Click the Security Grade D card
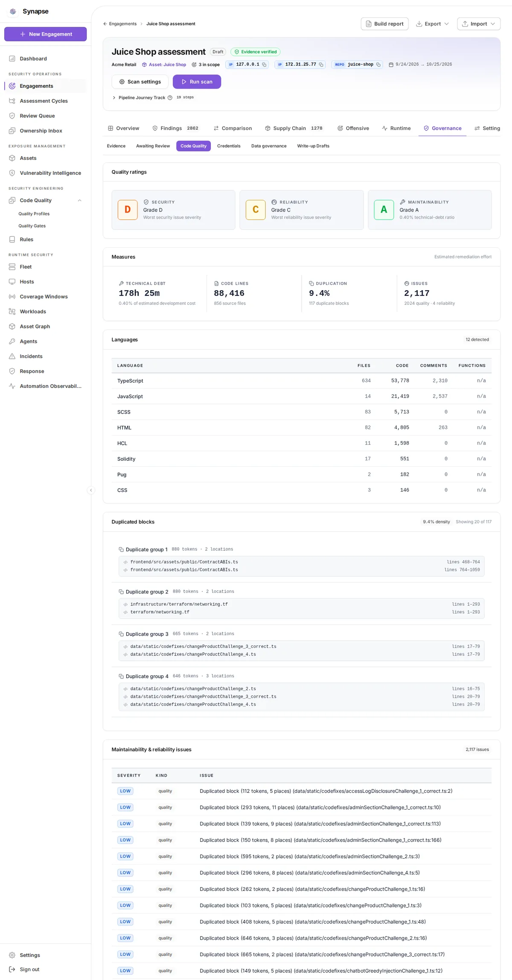512x980 pixels. click(173, 210)
